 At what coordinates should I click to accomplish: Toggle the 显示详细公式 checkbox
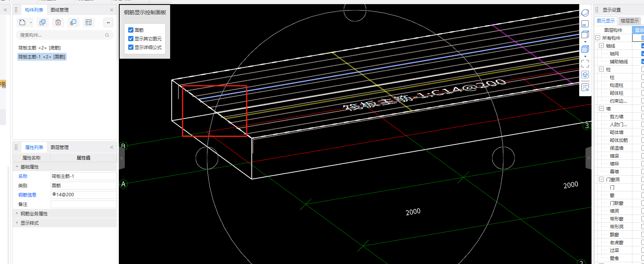tap(131, 47)
